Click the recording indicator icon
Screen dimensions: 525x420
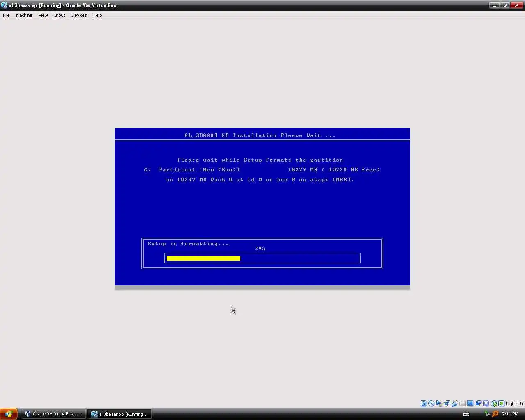(x=478, y=404)
